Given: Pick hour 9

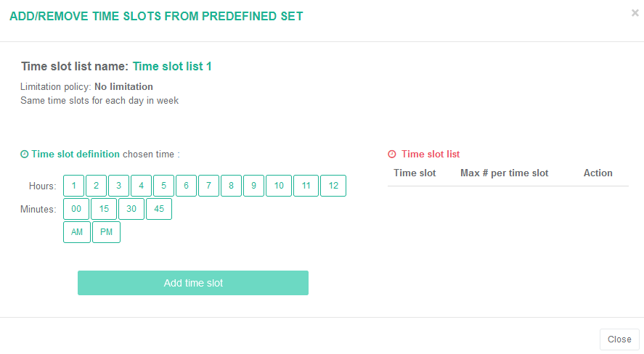Looking at the screenshot, I should tap(253, 186).
